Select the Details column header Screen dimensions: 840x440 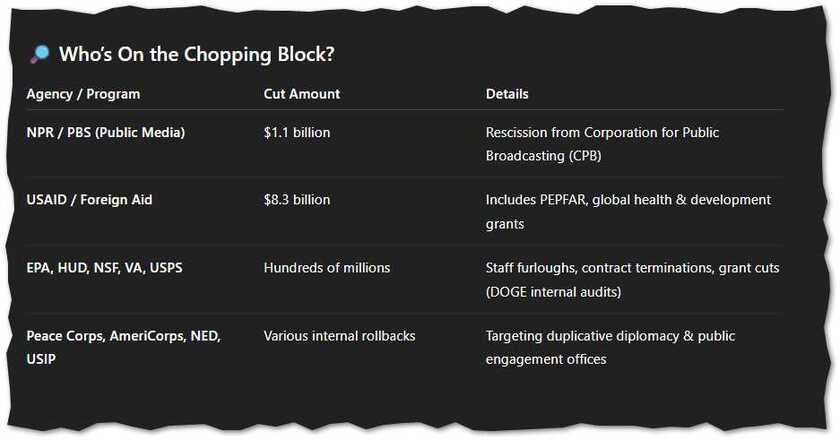(x=507, y=94)
